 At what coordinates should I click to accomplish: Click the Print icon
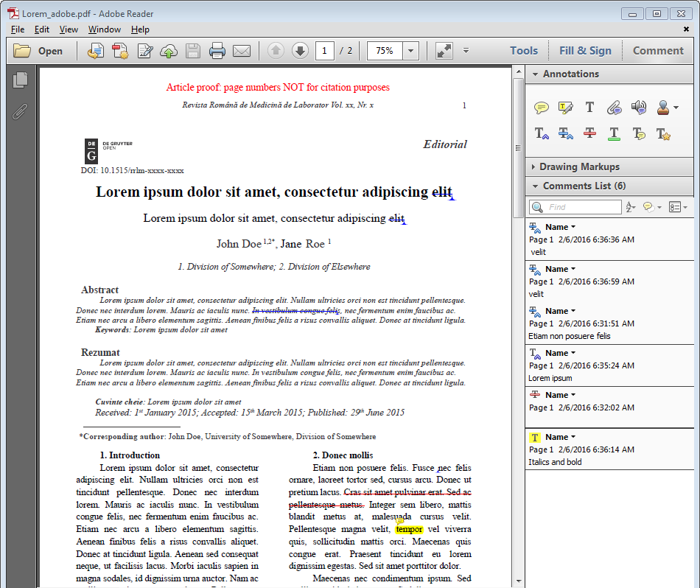click(217, 51)
